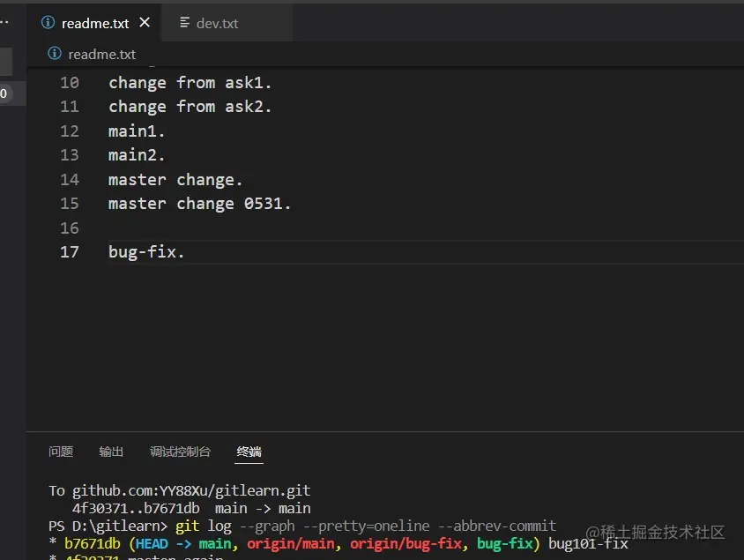Viewport: 744px width, 560px height.
Task: Click the 'bug-fix.' text on line 17
Action: pyautogui.click(x=146, y=252)
